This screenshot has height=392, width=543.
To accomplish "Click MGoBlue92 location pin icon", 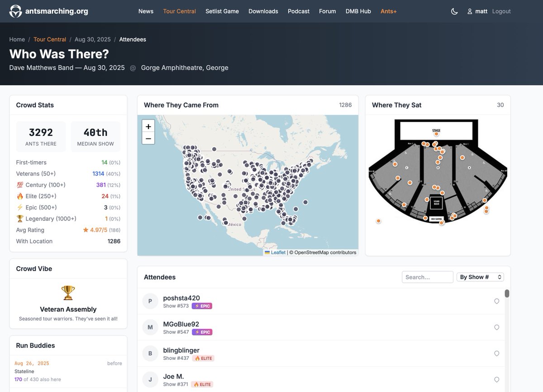I will click(496, 328).
